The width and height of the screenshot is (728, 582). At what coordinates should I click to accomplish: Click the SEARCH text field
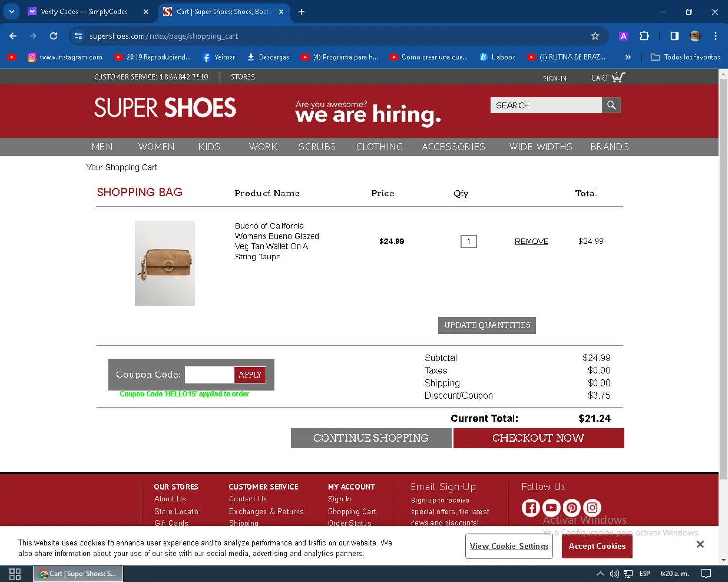pyautogui.click(x=546, y=105)
